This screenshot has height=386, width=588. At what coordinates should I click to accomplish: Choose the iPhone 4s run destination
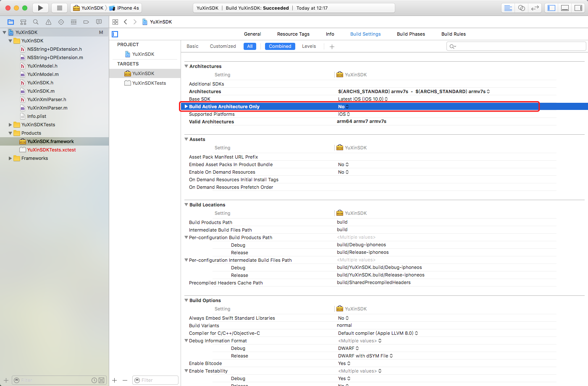click(x=124, y=8)
